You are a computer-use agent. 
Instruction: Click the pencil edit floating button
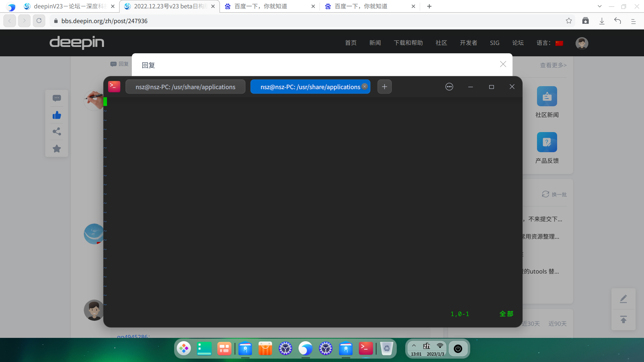[623, 299]
